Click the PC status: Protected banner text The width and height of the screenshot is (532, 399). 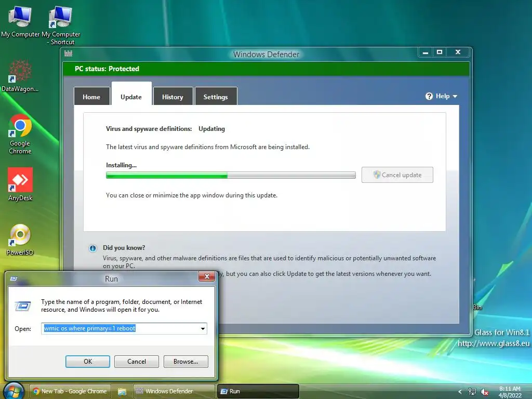click(107, 69)
